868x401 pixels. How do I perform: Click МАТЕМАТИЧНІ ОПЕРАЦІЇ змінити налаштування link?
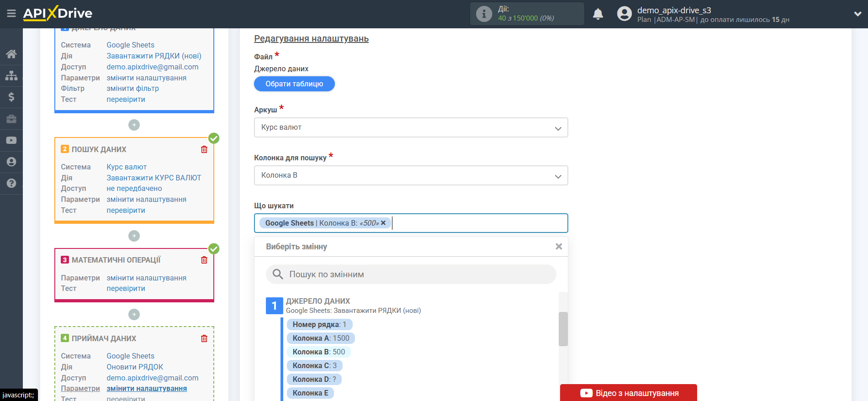click(147, 278)
